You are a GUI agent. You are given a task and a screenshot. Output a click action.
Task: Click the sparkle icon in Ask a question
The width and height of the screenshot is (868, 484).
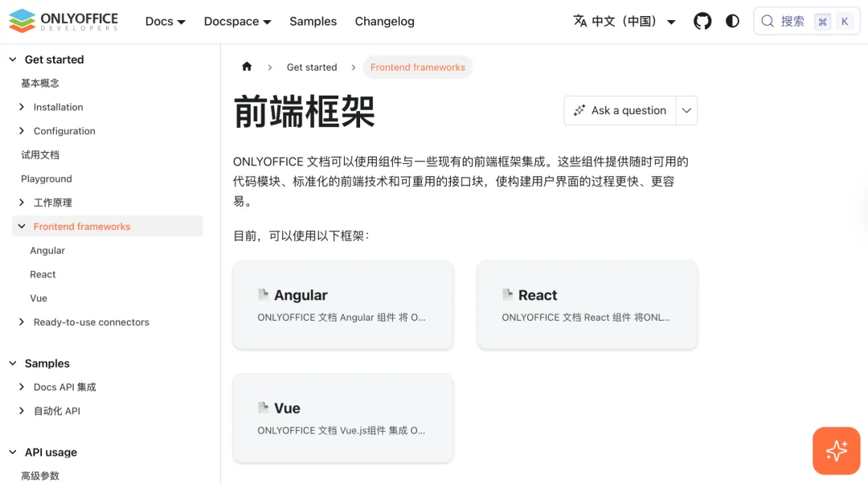(x=579, y=110)
